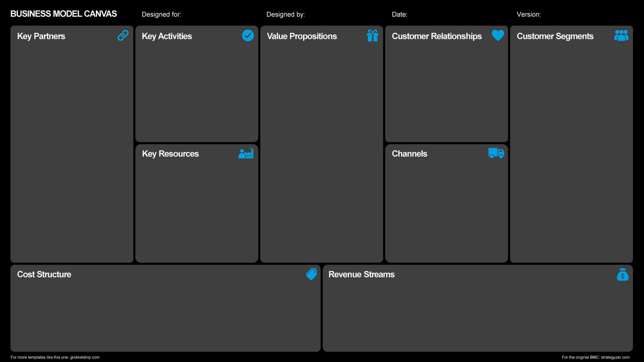Click the Revenue Streams money bag icon
Viewport: 644px width, 362px height.
pyautogui.click(x=622, y=275)
